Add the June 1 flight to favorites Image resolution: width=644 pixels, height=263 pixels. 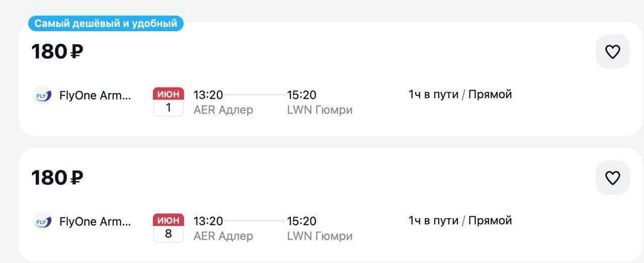pos(612,52)
